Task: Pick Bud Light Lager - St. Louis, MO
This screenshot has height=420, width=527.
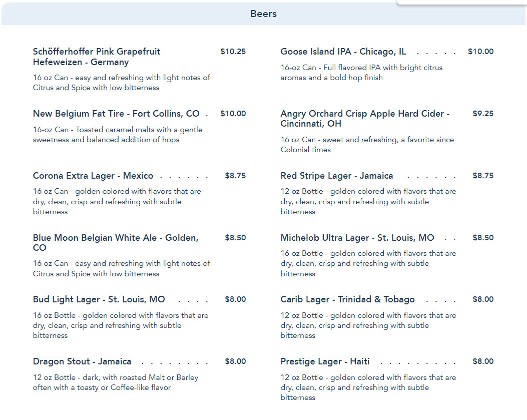Action: pos(99,299)
